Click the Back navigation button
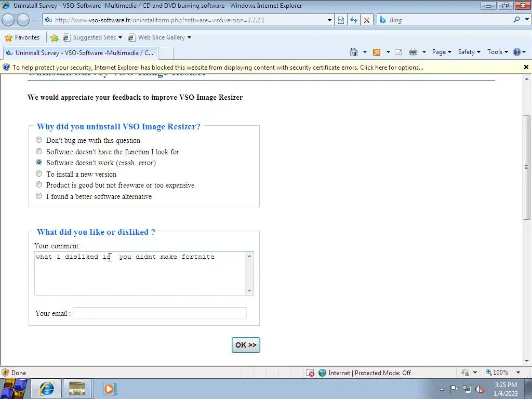The width and height of the screenshot is (532, 399). pos(8,20)
